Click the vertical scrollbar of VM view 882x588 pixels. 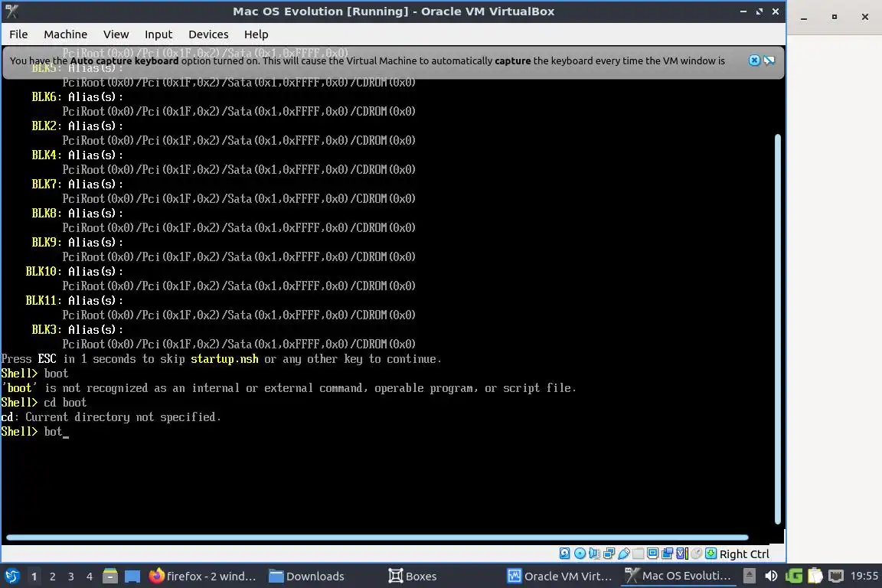click(778, 329)
